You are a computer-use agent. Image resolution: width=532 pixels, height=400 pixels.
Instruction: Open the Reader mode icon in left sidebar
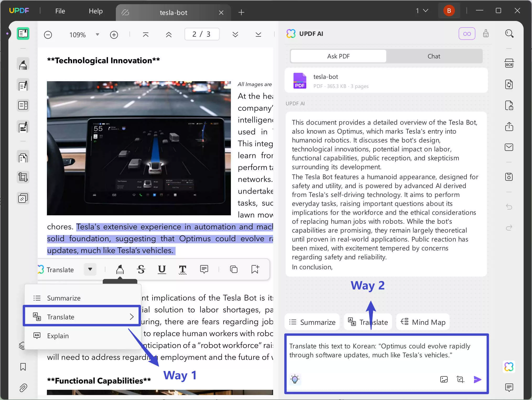[x=23, y=34]
